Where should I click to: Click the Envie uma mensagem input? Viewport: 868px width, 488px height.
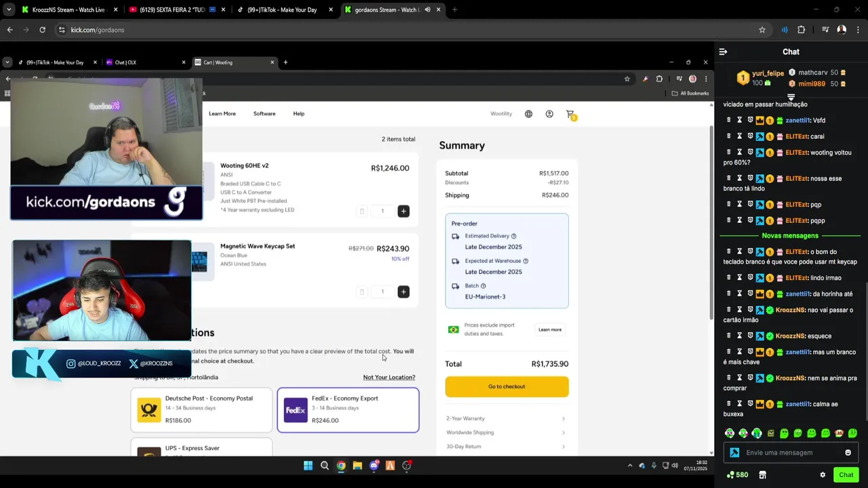point(790,453)
